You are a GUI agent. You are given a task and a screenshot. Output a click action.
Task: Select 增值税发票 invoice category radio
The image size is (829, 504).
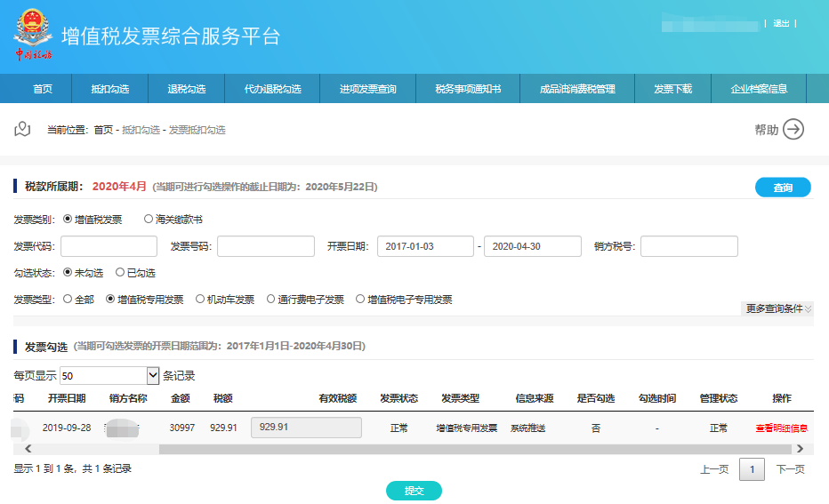click(x=68, y=219)
